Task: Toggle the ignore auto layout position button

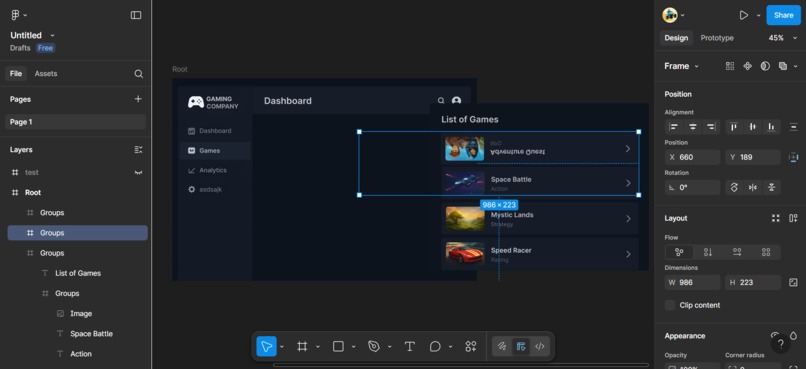Action: (x=793, y=157)
